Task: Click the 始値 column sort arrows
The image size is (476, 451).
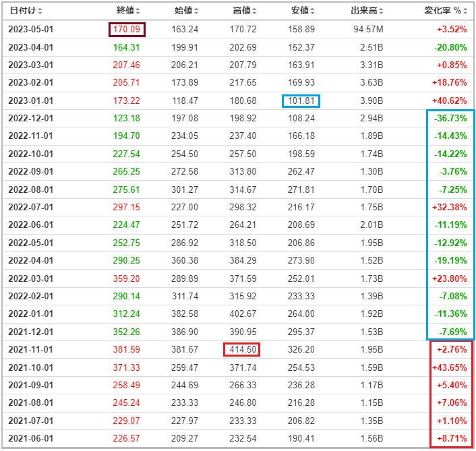Action: (196, 11)
